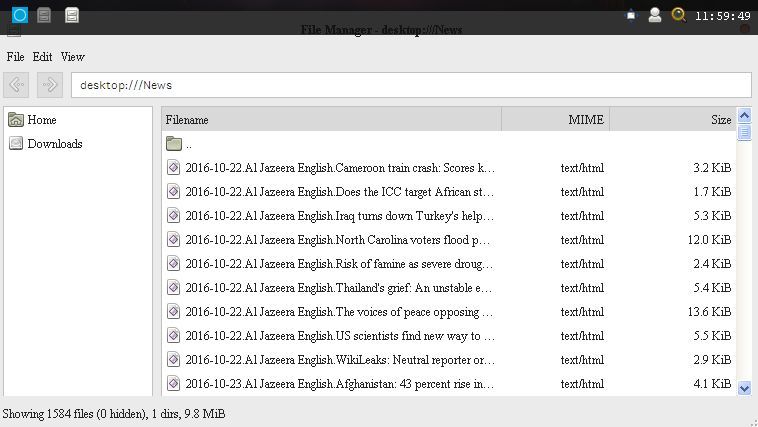This screenshot has height=427, width=758.
Task: Click the back navigation arrow button
Action: click(17, 85)
